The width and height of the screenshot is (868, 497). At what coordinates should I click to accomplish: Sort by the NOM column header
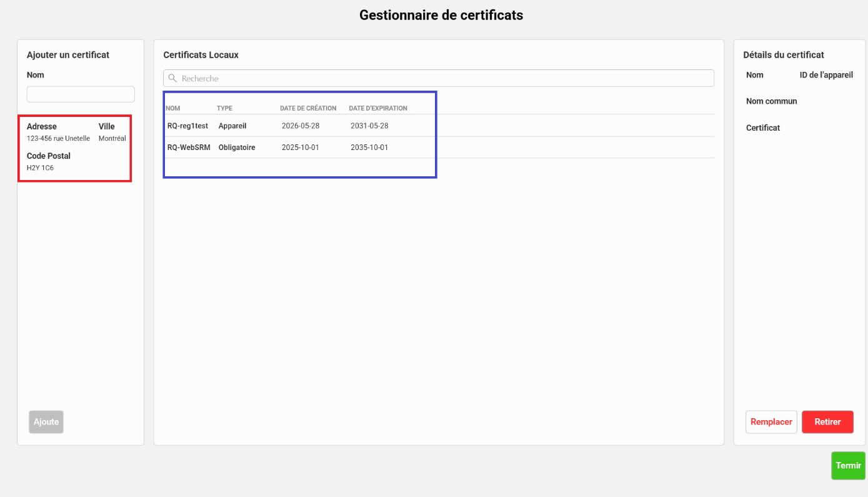tap(173, 108)
